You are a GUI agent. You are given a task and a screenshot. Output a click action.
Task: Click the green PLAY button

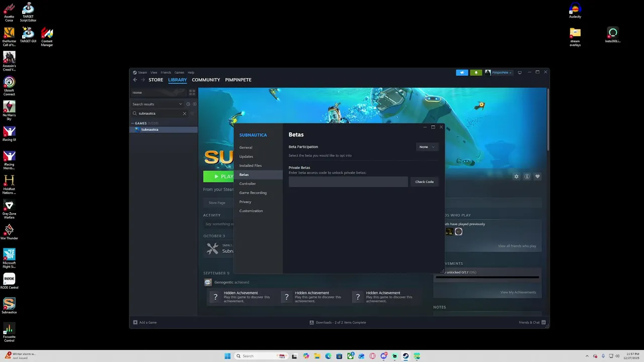pyautogui.click(x=218, y=176)
